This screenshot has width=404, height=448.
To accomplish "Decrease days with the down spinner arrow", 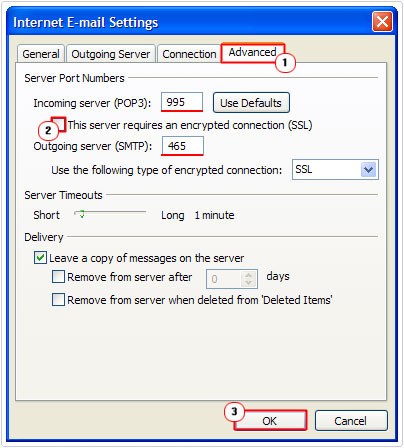I will (248, 283).
